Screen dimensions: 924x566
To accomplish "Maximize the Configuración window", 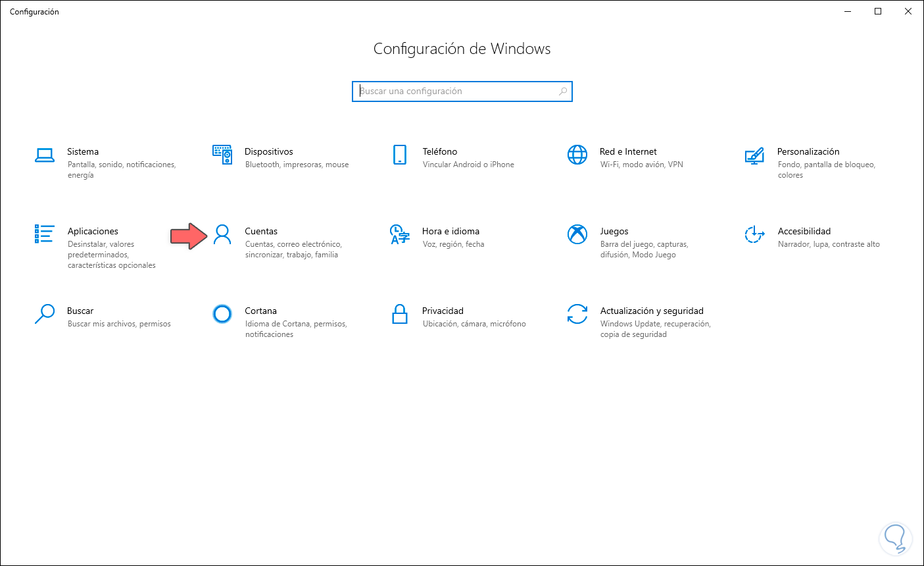I will pyautogui.click(x=878, y=11).
